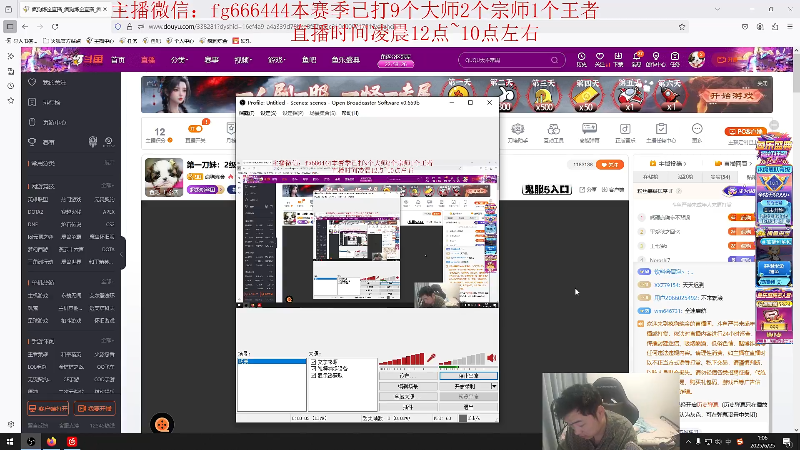Click OBS edit scene button
The width and height of the screenshot is (800, 450).
(408, 386)
